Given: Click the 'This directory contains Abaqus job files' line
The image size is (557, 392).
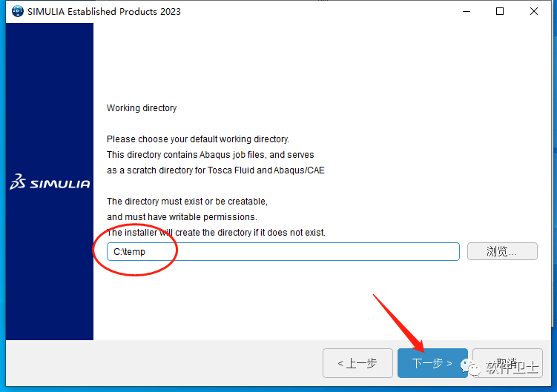Looking at the screenshot, I should 211,155.
